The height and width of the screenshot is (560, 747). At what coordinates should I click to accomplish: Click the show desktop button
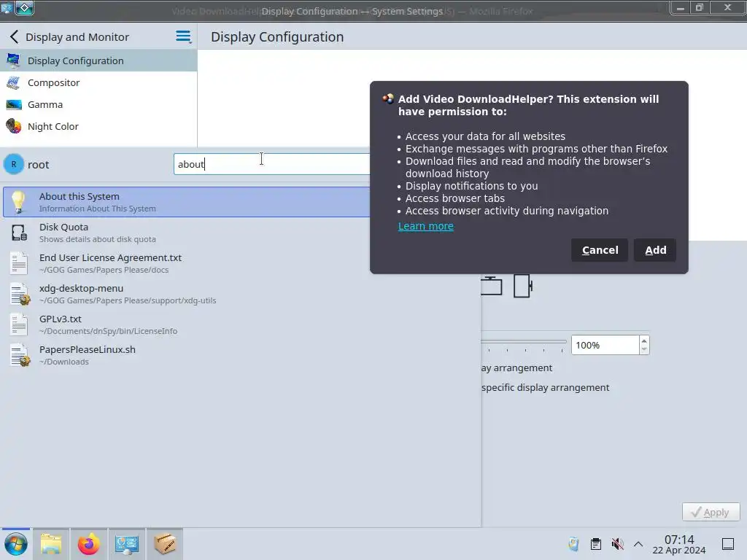tap(728, 544)
